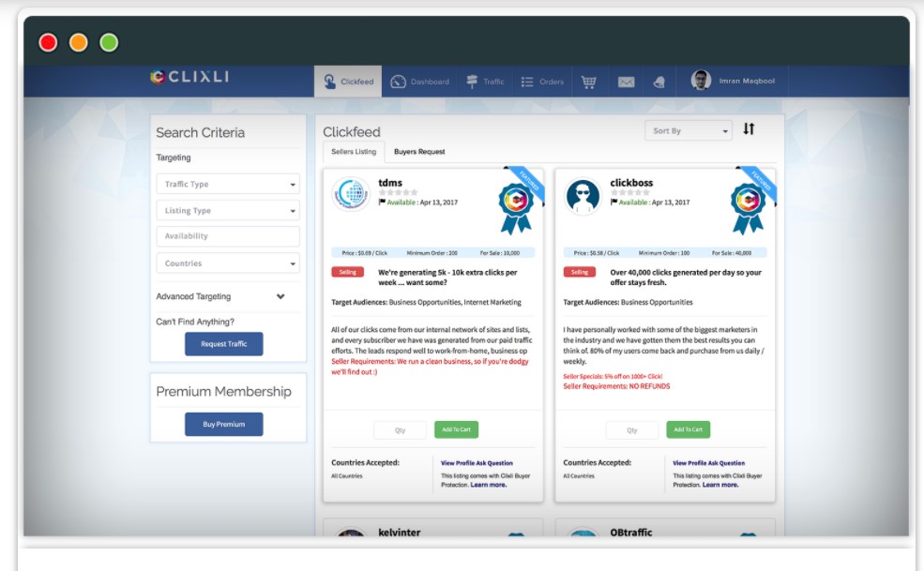
Task: Go to the Dashboard menu item
Action: coord(420,82)
